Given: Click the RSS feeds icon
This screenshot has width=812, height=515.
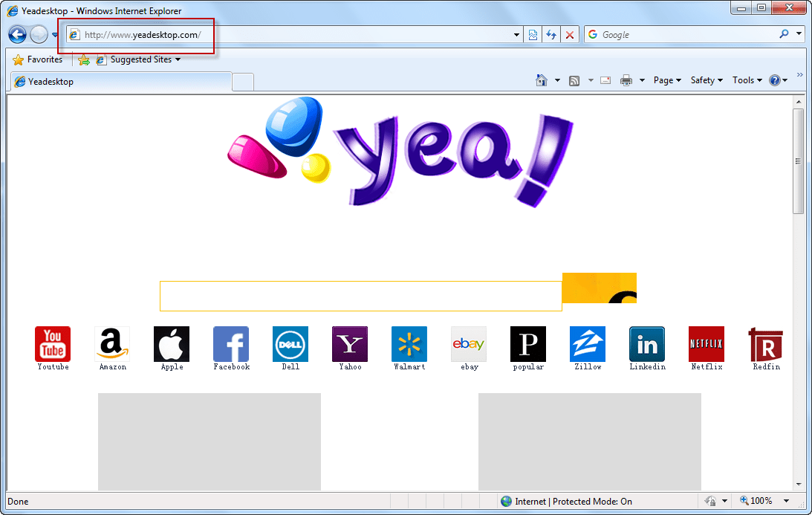Looking at the screenshot, I should (x=574, y=81).
